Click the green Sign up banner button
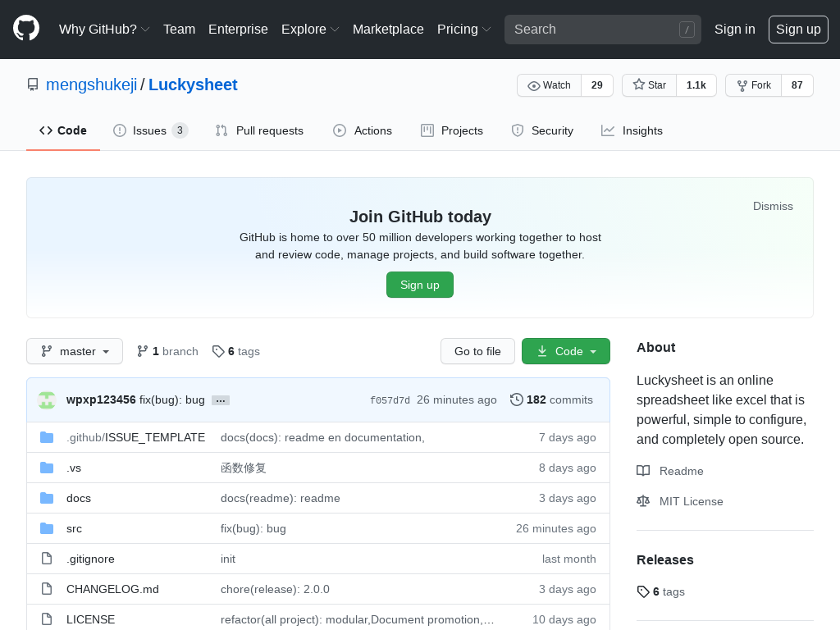Image resolution: width=840 pixels, height=630 pixels. point(420,285)
